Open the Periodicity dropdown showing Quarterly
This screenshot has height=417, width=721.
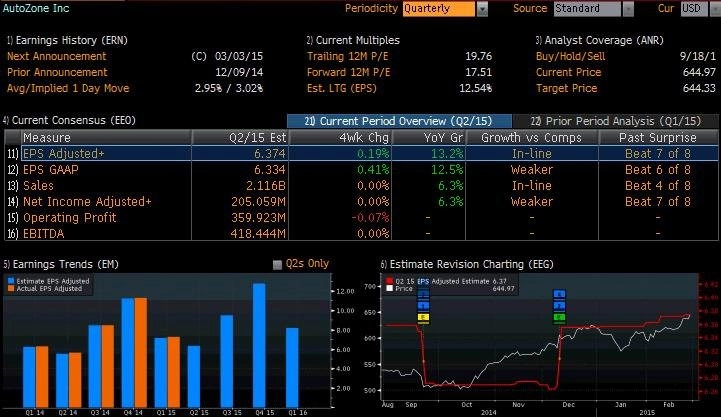[x=445, y=9]
